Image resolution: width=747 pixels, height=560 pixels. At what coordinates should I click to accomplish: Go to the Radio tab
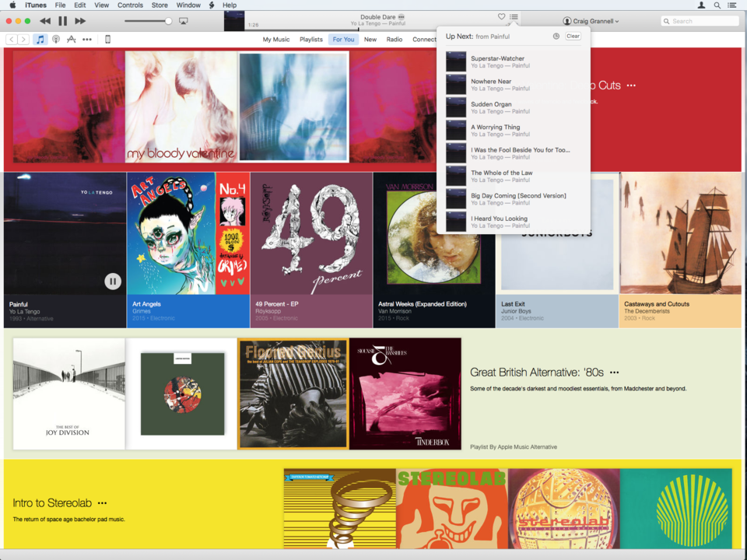(x=395, y=40)
